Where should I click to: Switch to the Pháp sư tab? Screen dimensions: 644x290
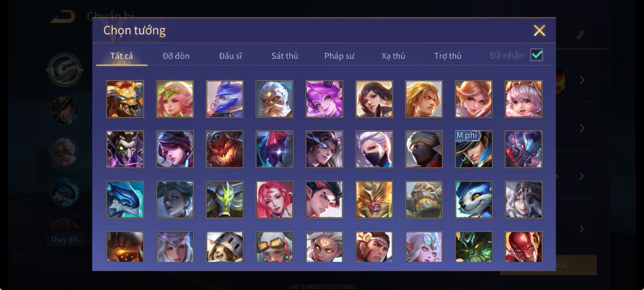(339, 56)
